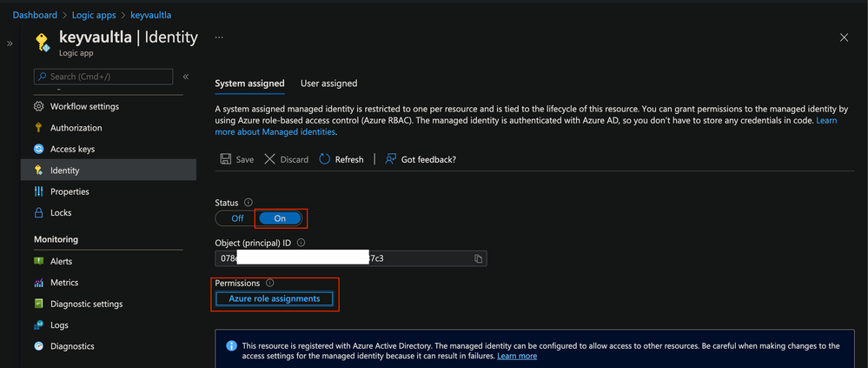This screenshot has width=868, height=368.
Task: Focus the Search (Cmd+/) sidebar field
Action: pyautogui.click(x=103, y=77)
